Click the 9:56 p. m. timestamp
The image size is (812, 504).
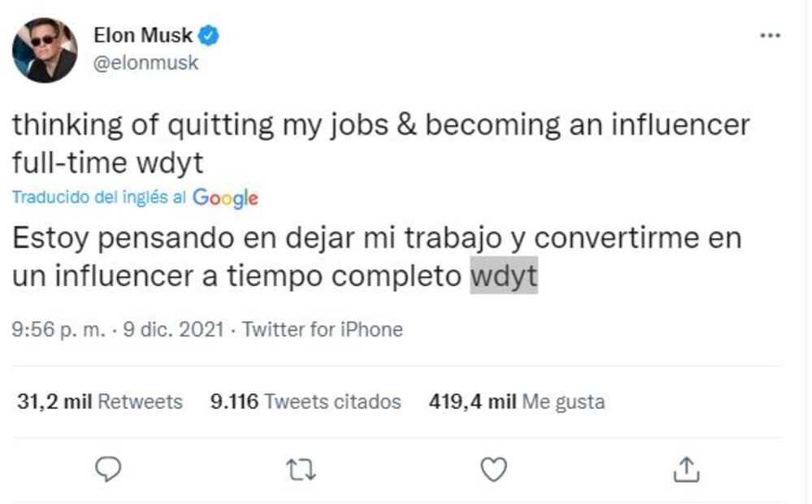point(59,329)
